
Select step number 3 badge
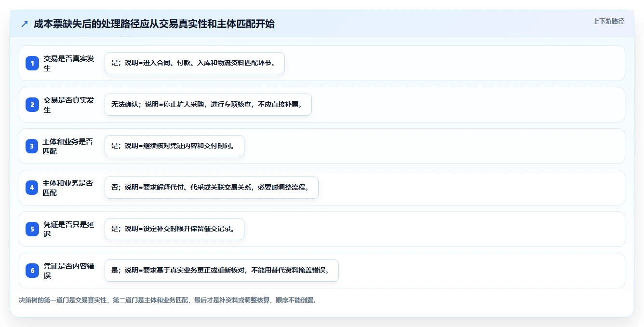click(x=32, y=146)
